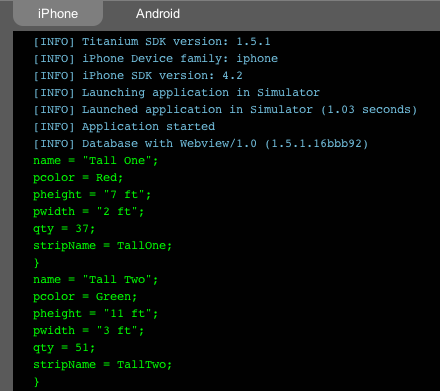Switch to the Android tab
440x391 pixels.
158,14
